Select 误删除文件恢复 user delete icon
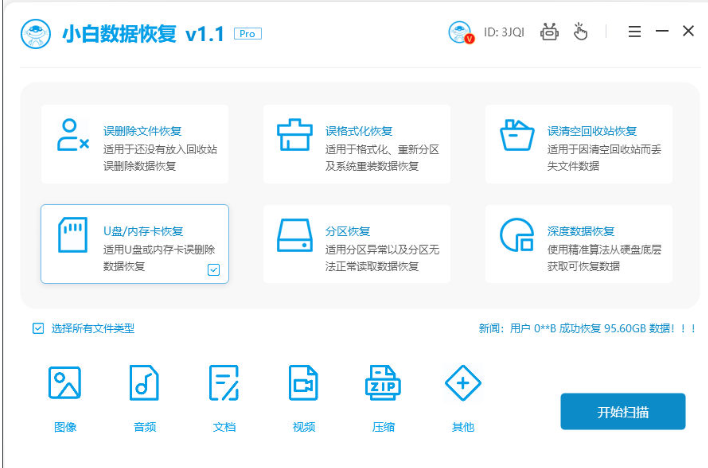The height and width of the screenshot is (468, 708). (x=72, y=135)
